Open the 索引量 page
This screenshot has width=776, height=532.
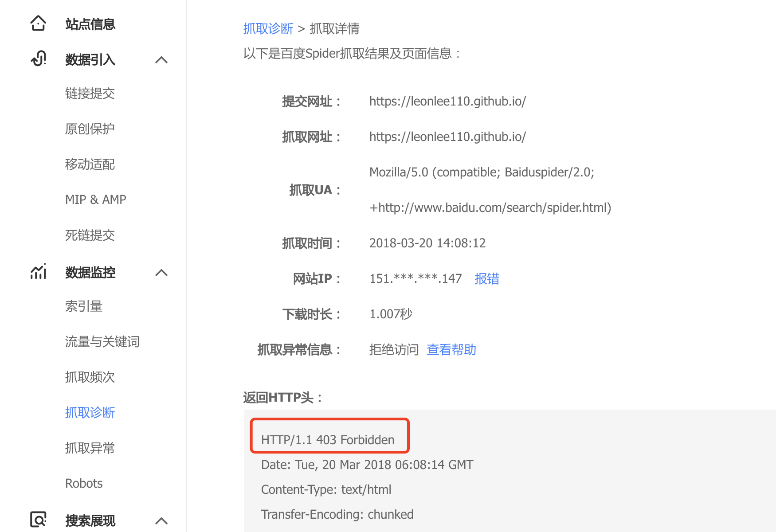point(84,306)
